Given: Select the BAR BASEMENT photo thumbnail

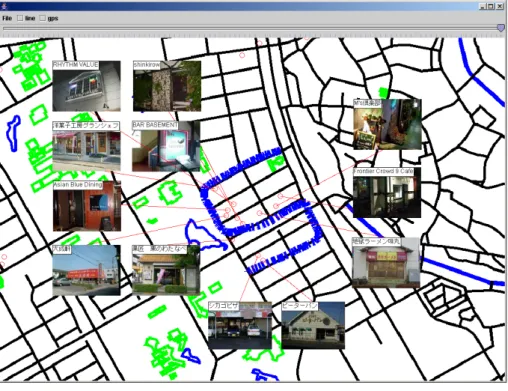Looking at the screenshot, I should pyautogui.click(x=166, y=146).
